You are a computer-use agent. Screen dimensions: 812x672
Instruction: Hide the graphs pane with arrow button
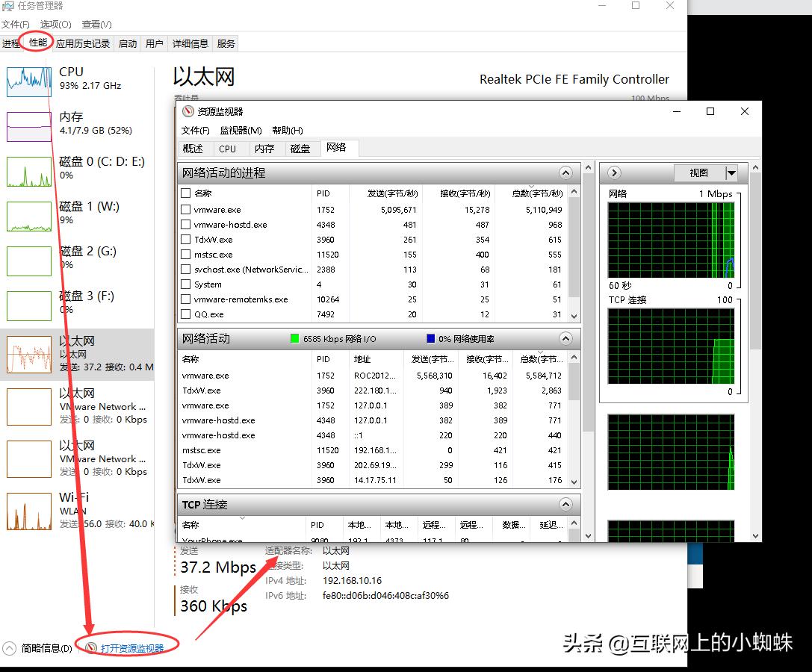614,173
